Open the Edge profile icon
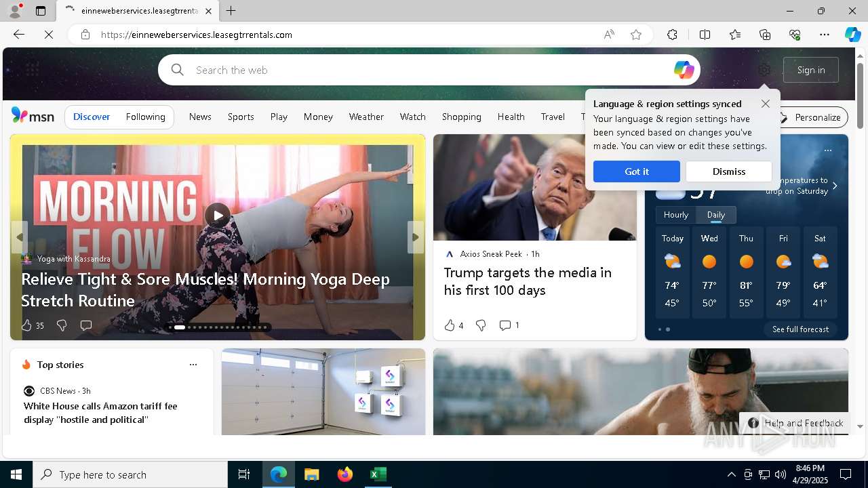Viewport: 868px width, 488px height. pos(15,11)
